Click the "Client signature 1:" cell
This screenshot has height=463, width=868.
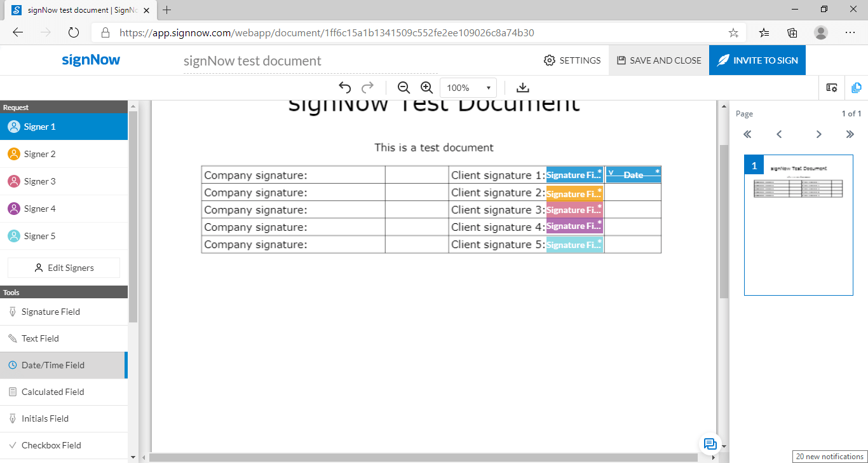[498, 175]
